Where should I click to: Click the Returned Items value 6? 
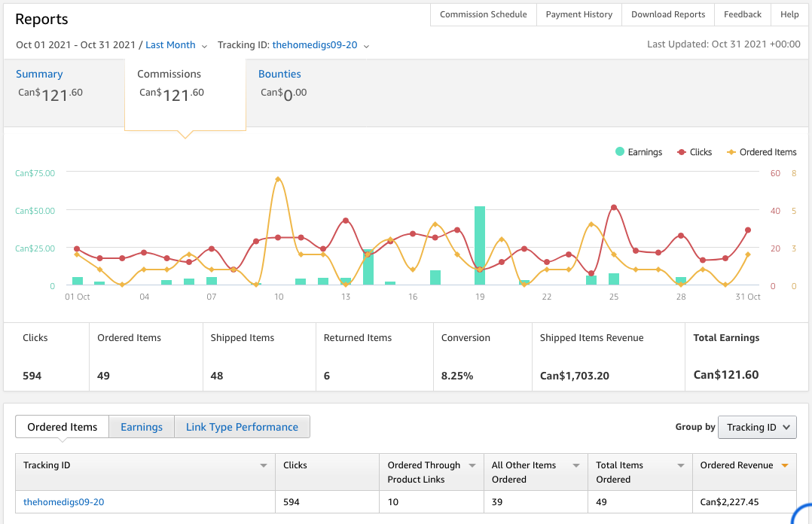pos(327,376)
